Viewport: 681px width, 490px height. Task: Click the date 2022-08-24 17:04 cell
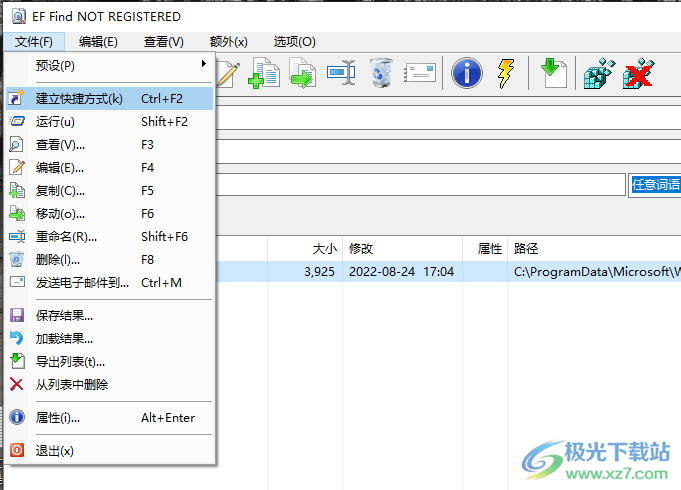click(x=401, y=271)
